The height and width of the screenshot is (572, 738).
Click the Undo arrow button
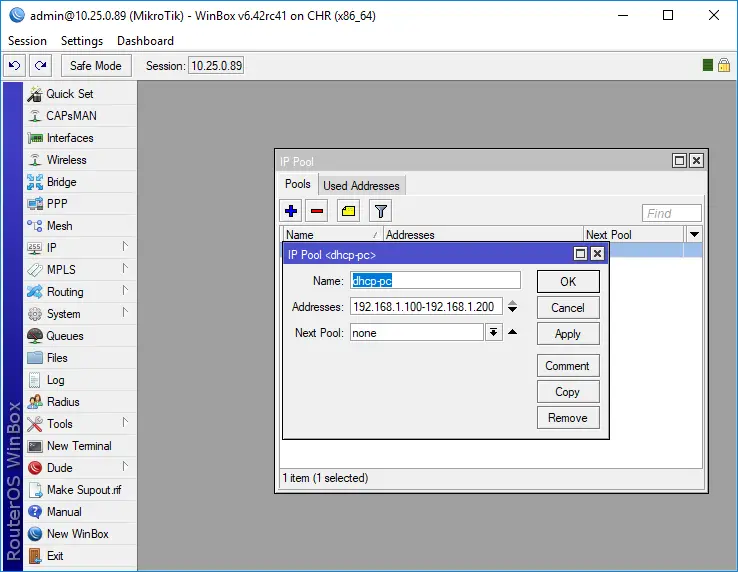[x=15, y=65]
